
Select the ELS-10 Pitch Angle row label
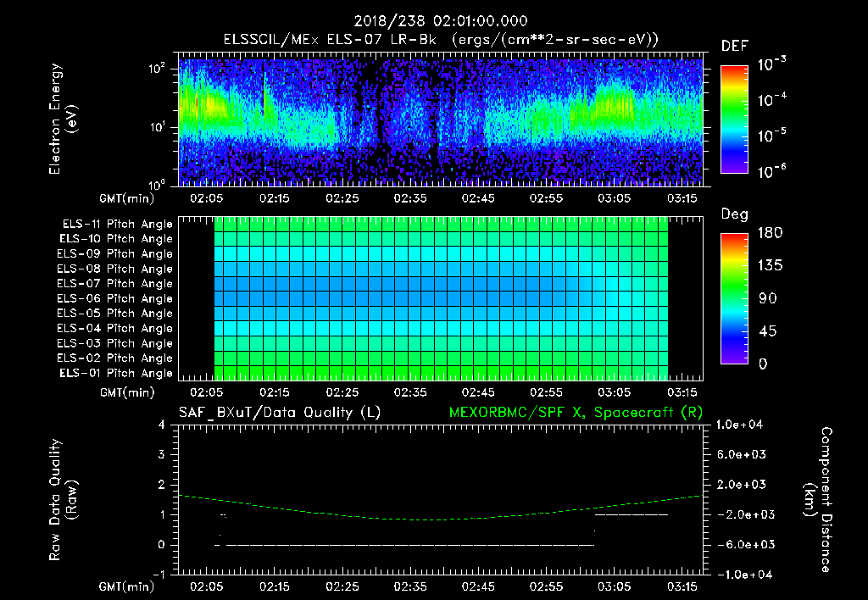(116, 239)
